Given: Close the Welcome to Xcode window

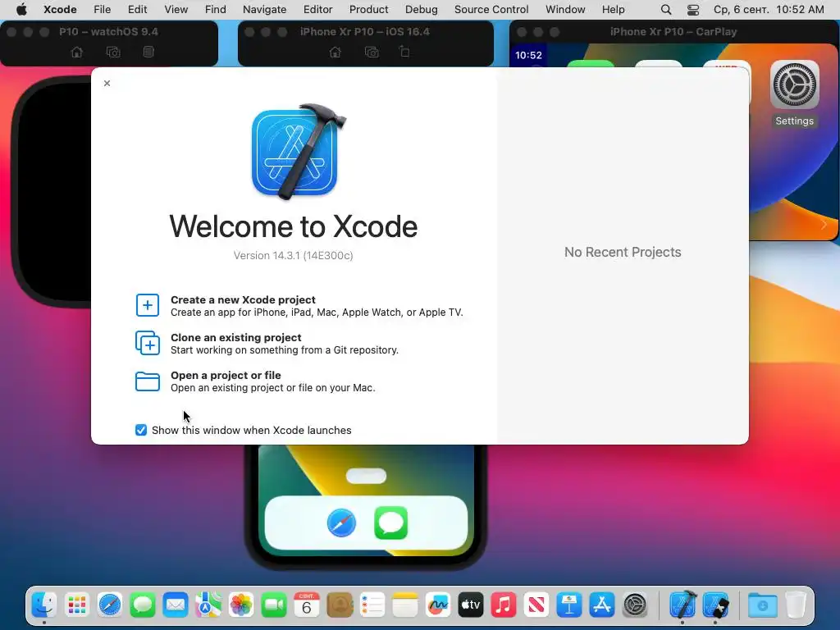Looking at the screenshot, I should [x=107, y=83].
